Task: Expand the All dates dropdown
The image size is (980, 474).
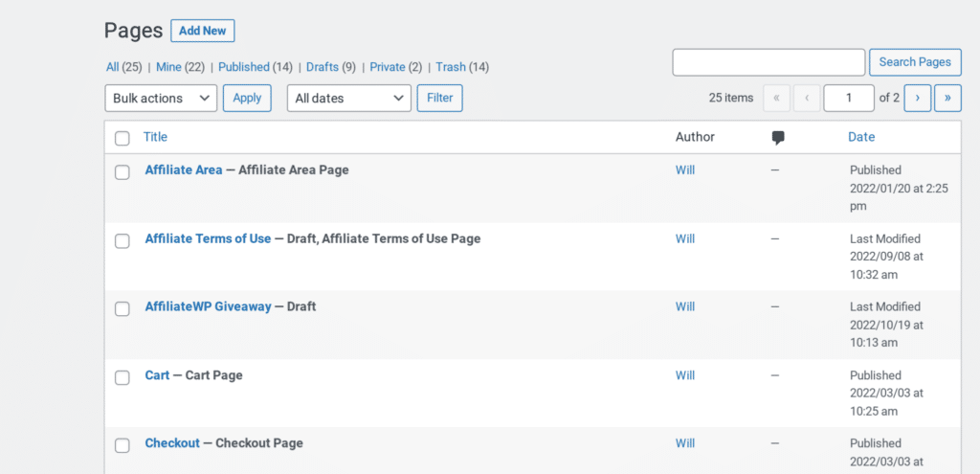Action: click(348, 99)
